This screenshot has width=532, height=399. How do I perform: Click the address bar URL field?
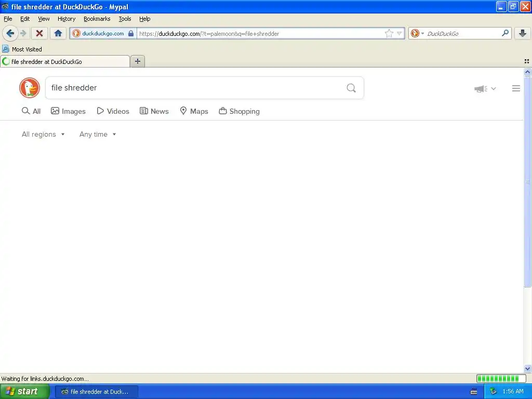point(260,33)
